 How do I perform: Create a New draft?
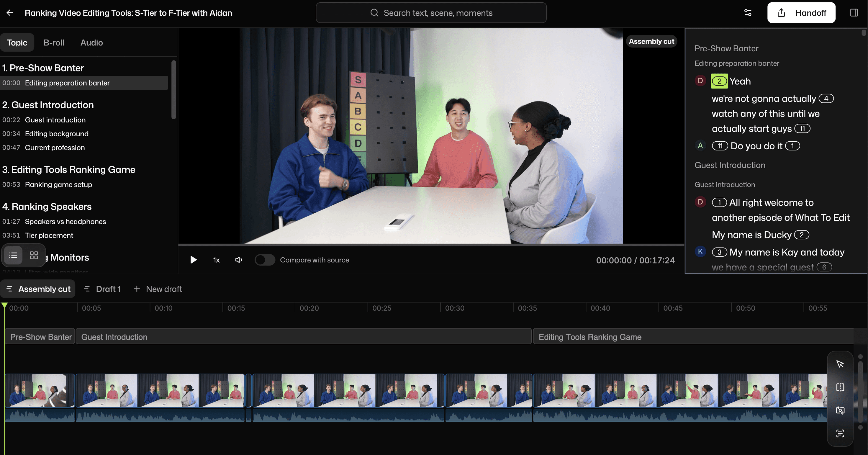click(158, 289)
